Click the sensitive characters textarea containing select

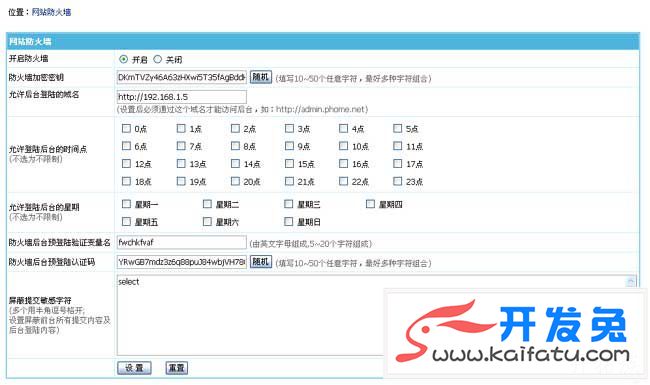[x=250, y=315]
